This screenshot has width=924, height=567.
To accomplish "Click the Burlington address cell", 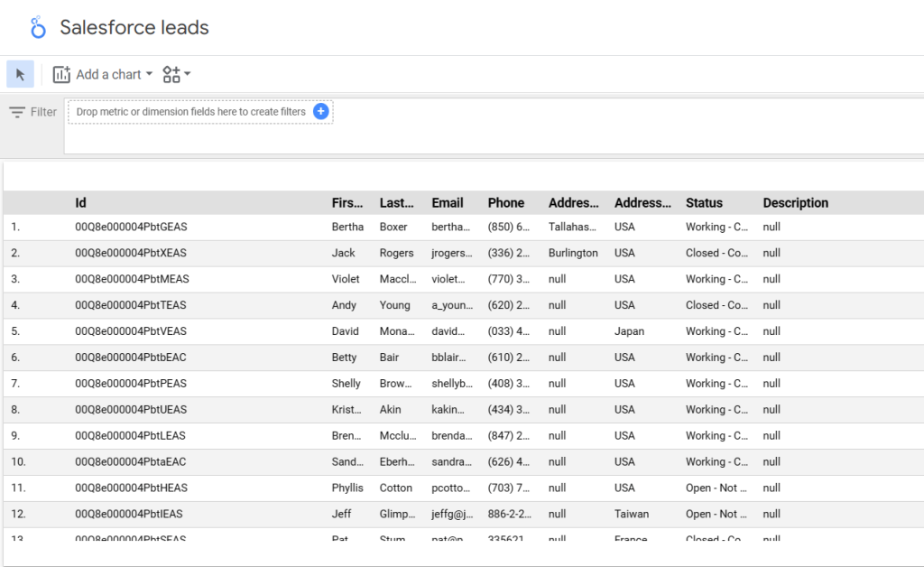I will tap(573, 253).
